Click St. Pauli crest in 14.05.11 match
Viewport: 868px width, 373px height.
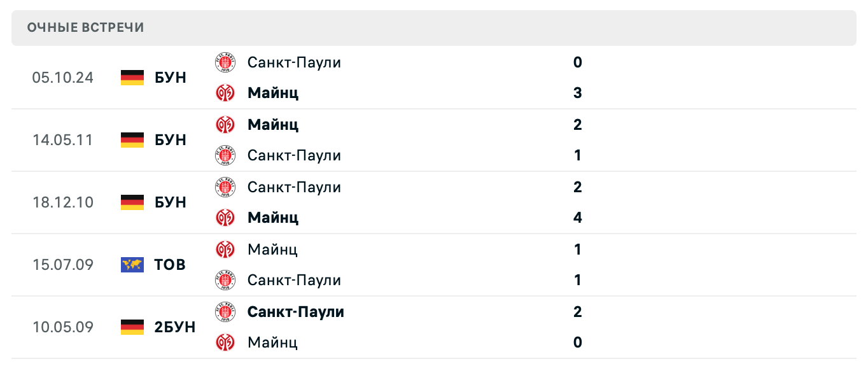[225, 155]
